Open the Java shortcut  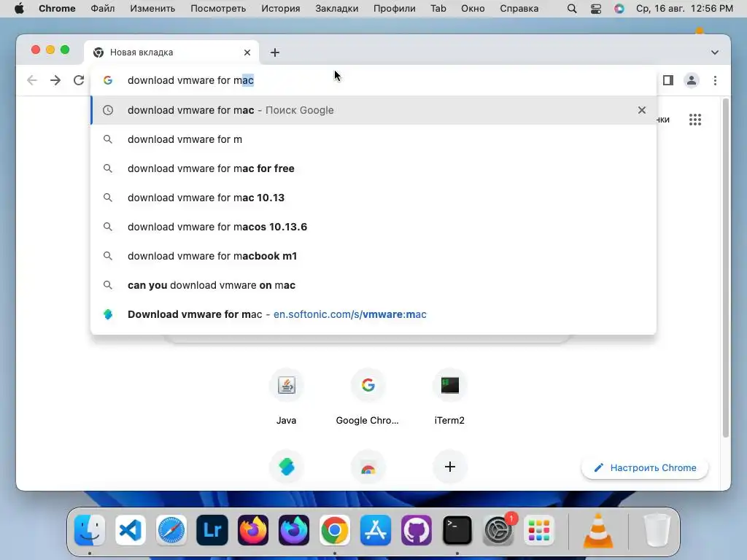click(x=286, y=396)
